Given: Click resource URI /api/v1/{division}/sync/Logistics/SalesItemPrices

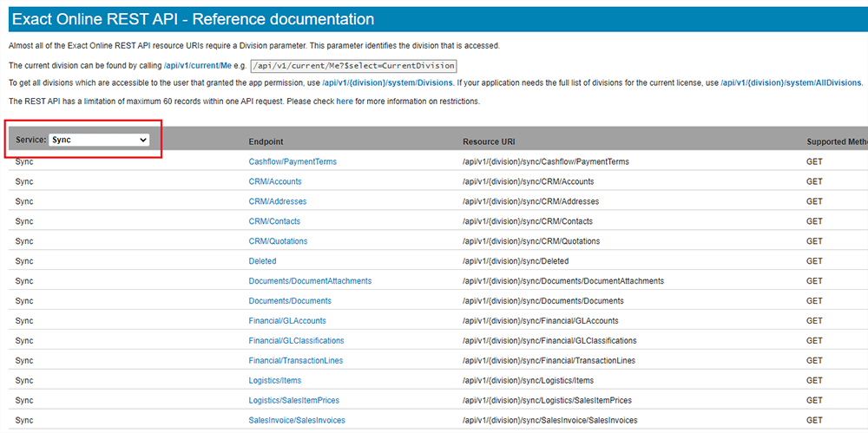Looking at the screenshot, I should (x=548, y=401).
